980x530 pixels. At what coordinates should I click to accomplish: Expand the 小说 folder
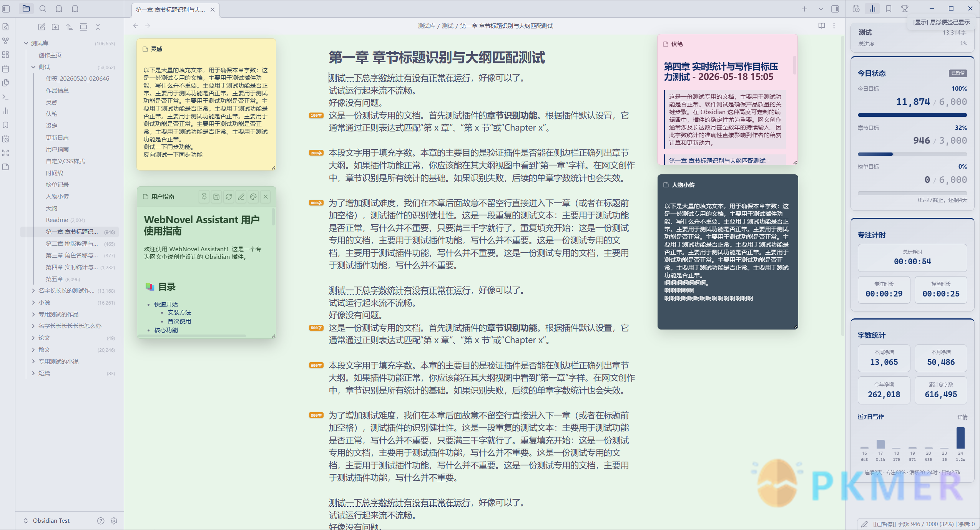33,303
